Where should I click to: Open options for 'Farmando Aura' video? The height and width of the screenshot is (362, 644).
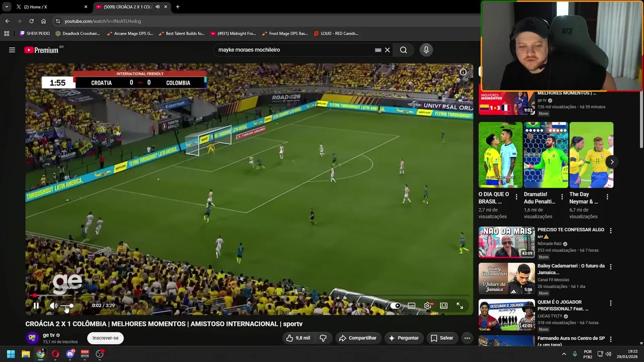click(x=611, y=339)
